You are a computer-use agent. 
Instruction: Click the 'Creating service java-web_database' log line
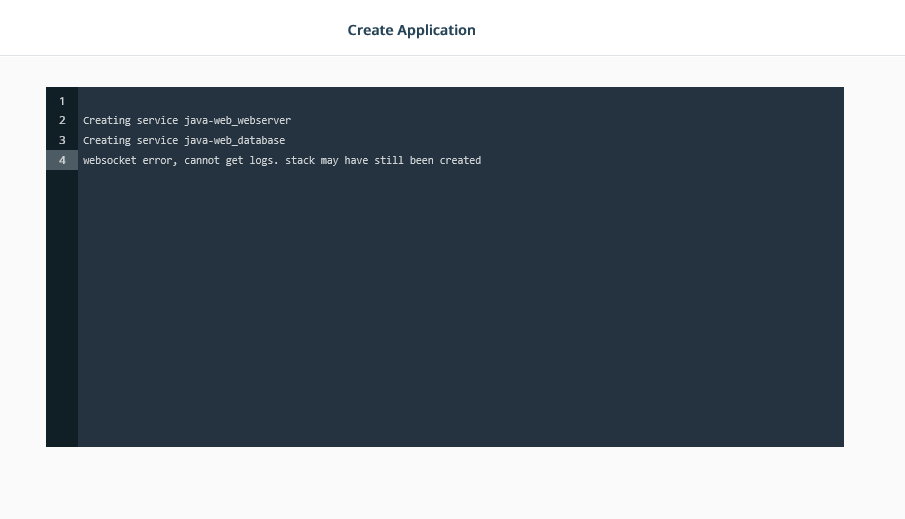(x=184, y=140)
